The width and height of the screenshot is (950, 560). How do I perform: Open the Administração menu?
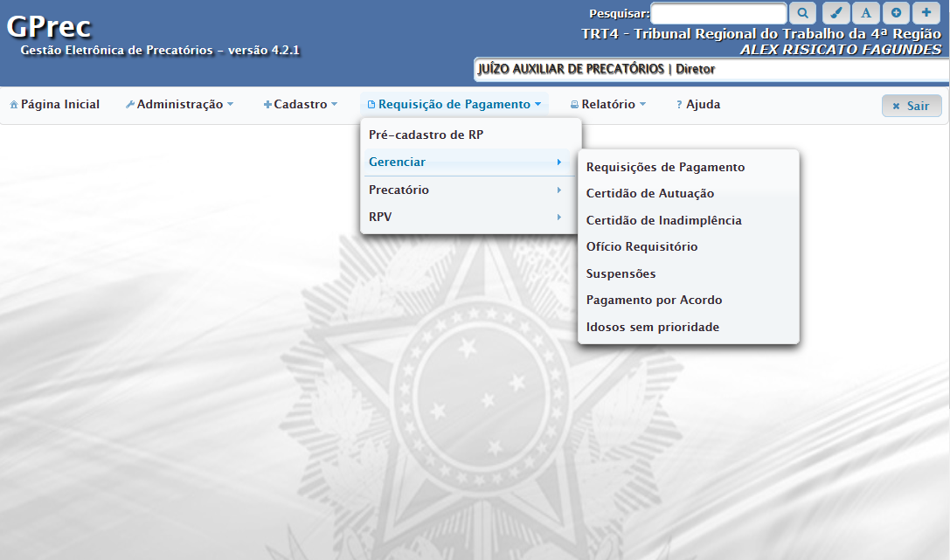point(179,104)
